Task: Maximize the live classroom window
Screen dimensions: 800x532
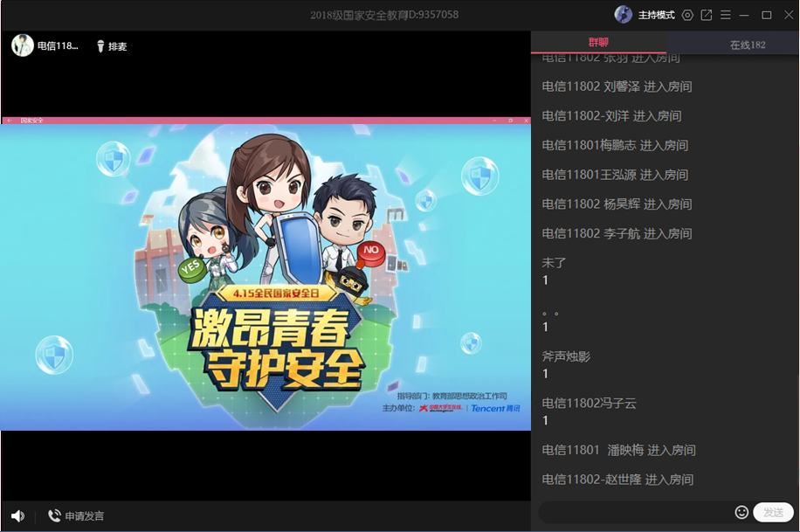Action: [x=766, y=15]
